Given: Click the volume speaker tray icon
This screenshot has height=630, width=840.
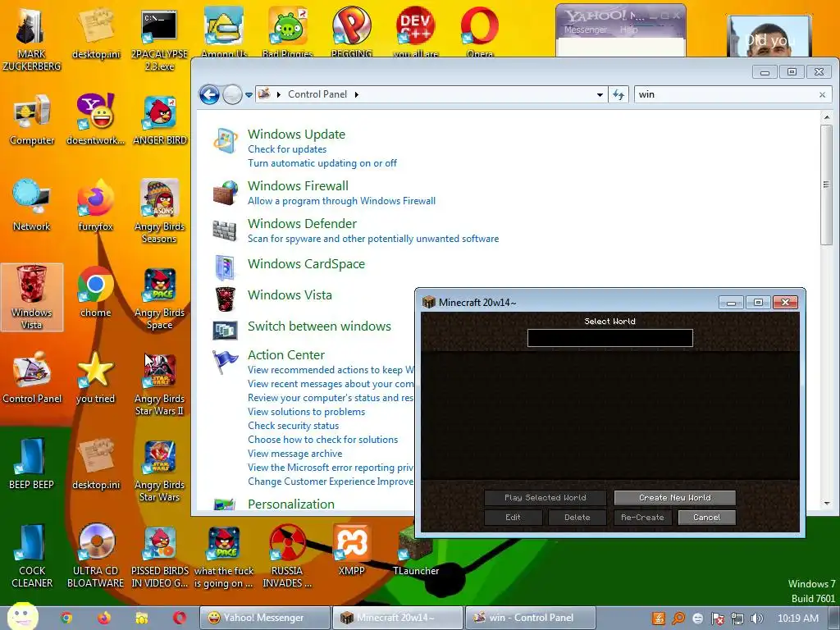Looking at the screenshot, I should click(757, 619).
